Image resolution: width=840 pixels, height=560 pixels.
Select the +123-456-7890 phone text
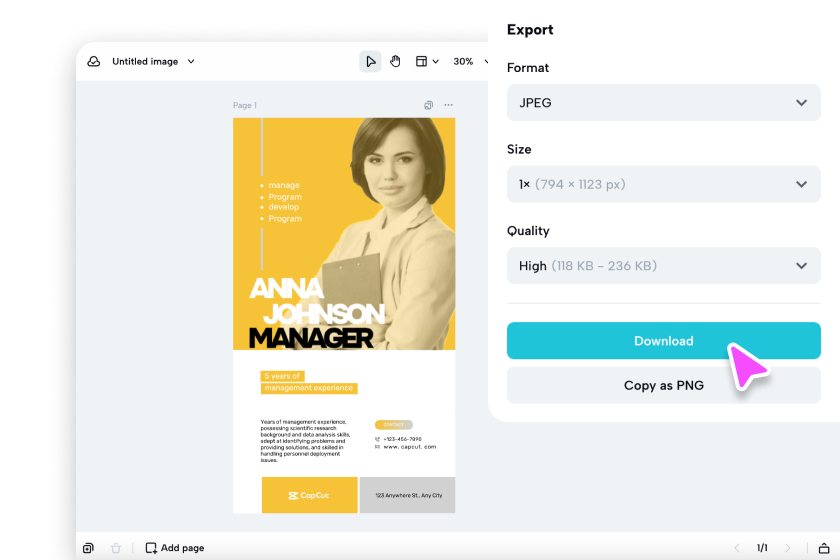click(402, 439)
